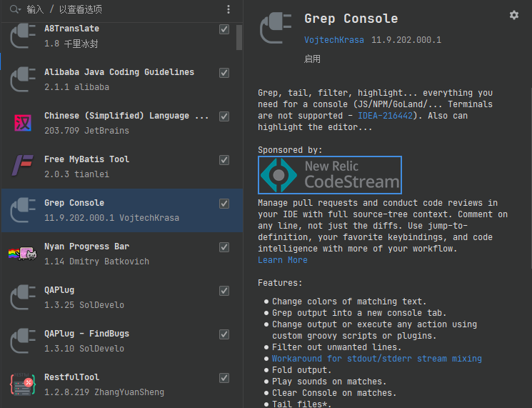This screenshot has height=408, width=532.
Task: Open the IDEA-216442 issue link
Action: 385,116
